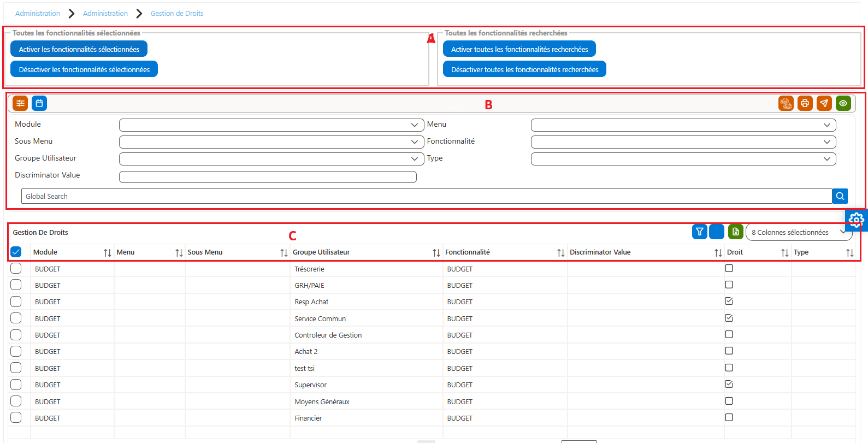868x443 pixels.
Task: Click the magnifier button beside Global Search
Action: [x=840, y=196]
